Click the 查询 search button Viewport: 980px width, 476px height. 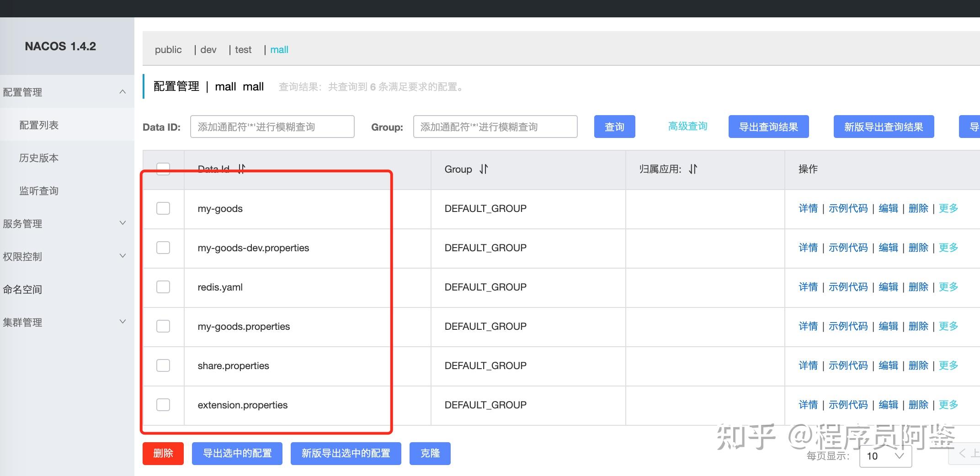[x=615, y=127]
